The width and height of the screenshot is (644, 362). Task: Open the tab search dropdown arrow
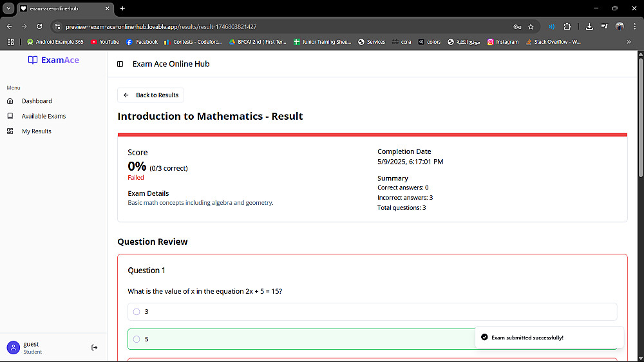point(8,8)
